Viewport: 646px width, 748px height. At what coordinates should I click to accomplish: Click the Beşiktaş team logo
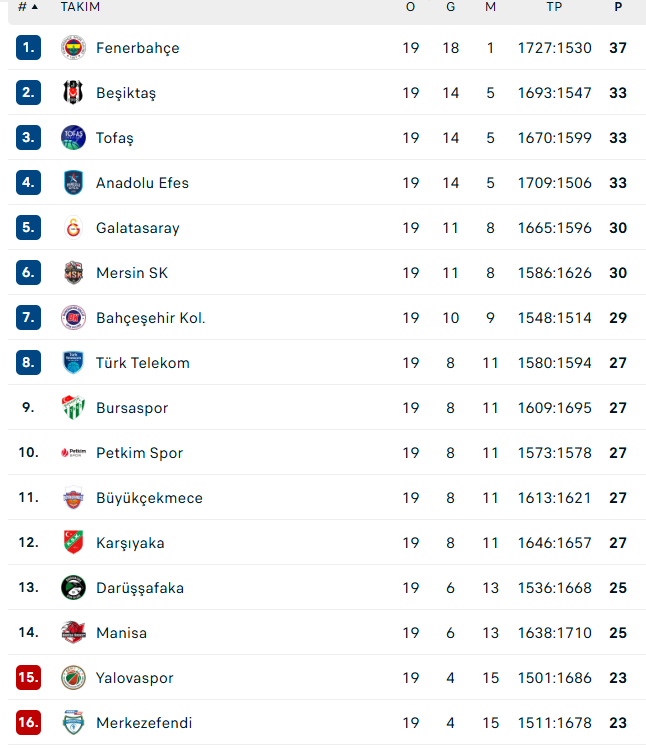pyautogui.click(x=73, y=93)
